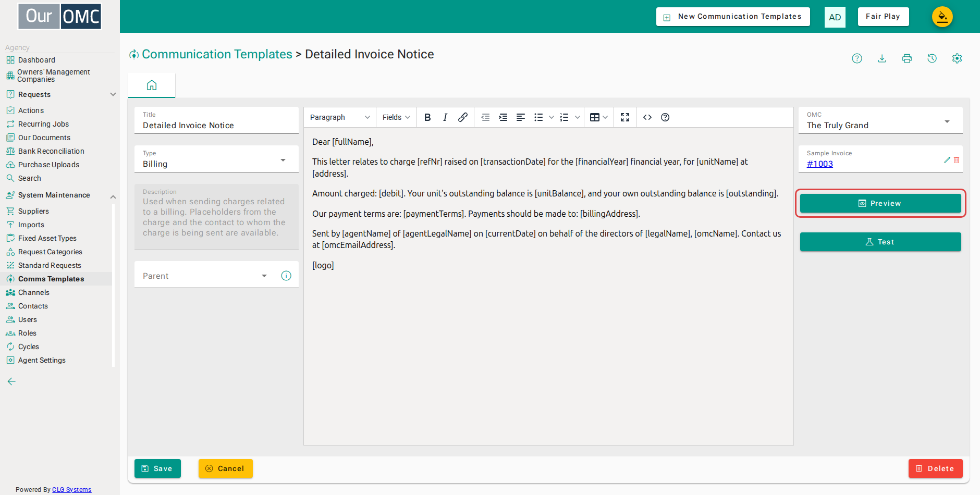The width and height of the screenshot is (980, 495).
Task: Go to Dashboard in the sidebar
Action: [36, 60]
